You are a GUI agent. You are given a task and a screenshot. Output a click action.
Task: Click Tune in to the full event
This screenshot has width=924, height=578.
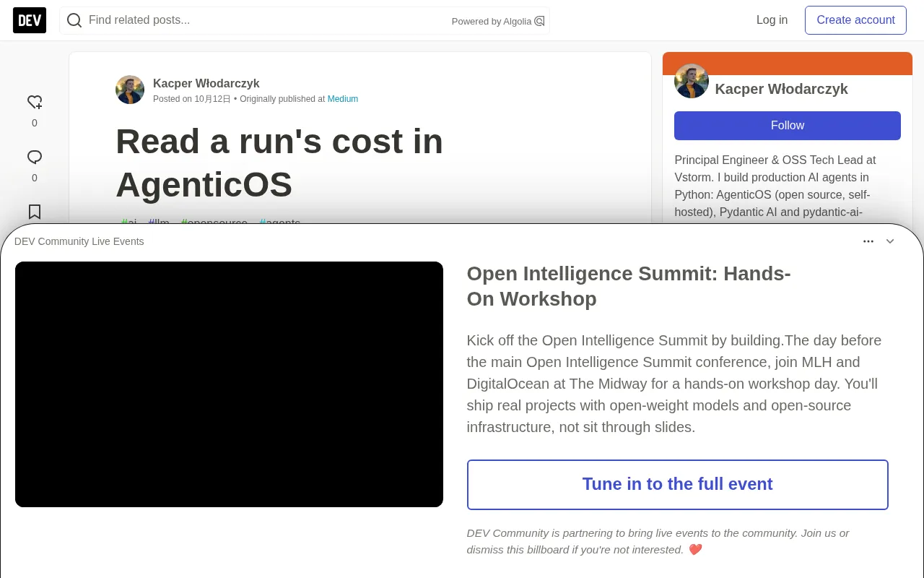(677, 485)
